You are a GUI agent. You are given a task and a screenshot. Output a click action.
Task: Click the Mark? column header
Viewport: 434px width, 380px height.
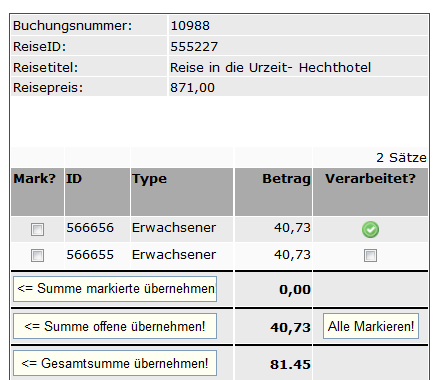pyautogui.click(x=35, y=179)
